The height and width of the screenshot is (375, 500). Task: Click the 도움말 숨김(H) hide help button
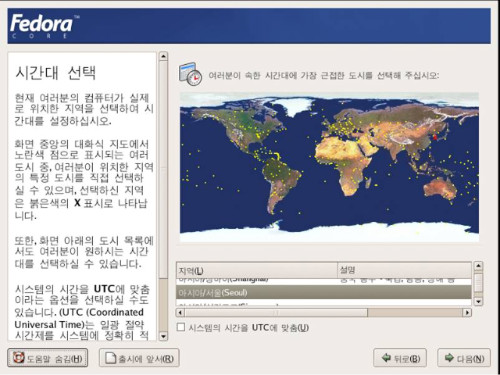click(x=48, y=358)
